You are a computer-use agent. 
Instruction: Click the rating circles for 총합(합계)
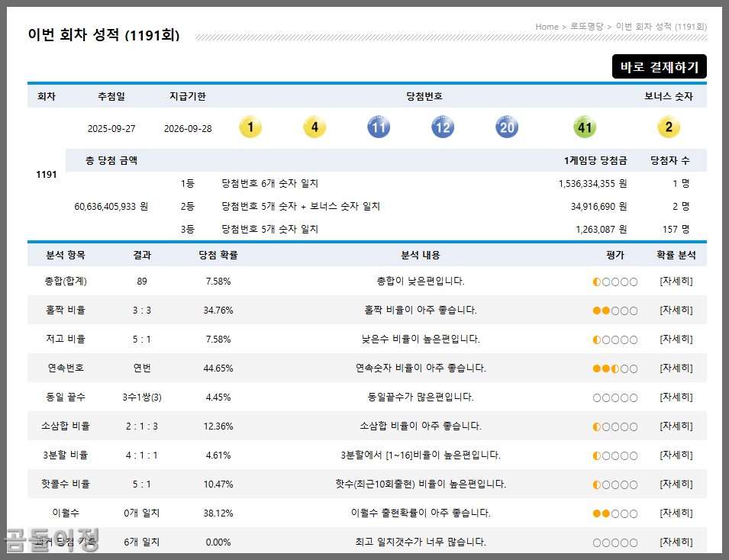[614, 281]
